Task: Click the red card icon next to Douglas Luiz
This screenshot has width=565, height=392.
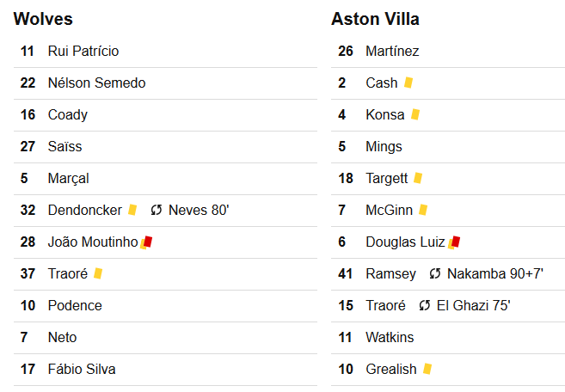Action: (454, 242)
